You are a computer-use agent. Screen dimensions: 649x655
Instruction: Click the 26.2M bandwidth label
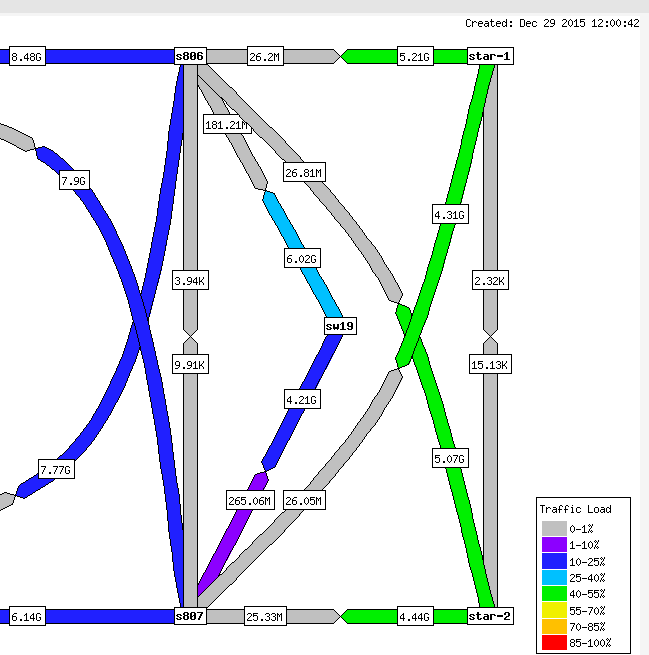(265, 56)
